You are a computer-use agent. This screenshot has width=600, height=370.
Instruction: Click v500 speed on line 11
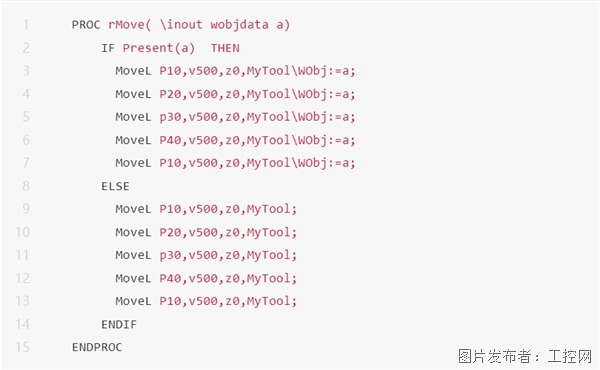(203, 255)
